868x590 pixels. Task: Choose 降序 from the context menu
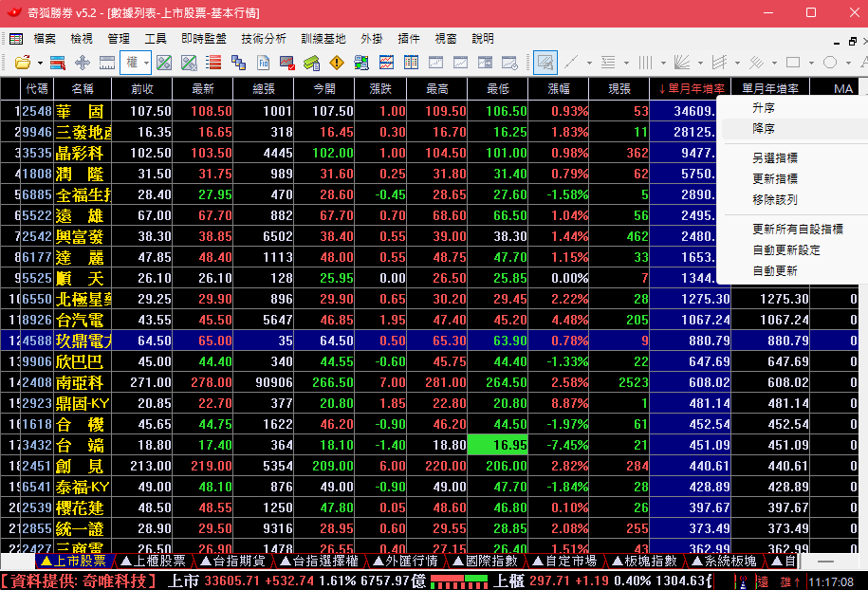click(x=764, y=128)
